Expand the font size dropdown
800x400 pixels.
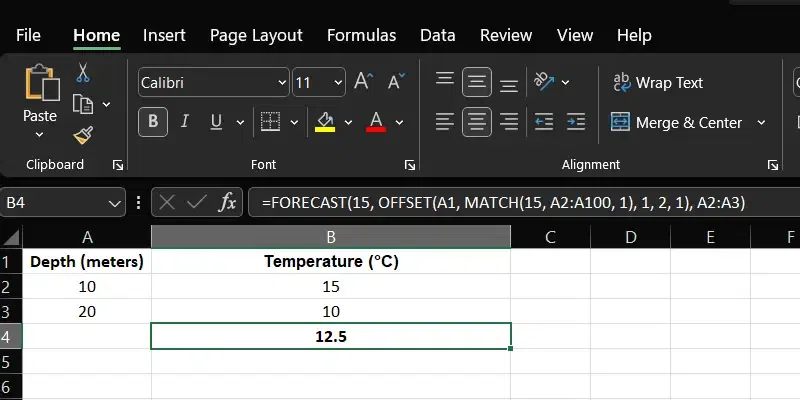click(337, 83)
